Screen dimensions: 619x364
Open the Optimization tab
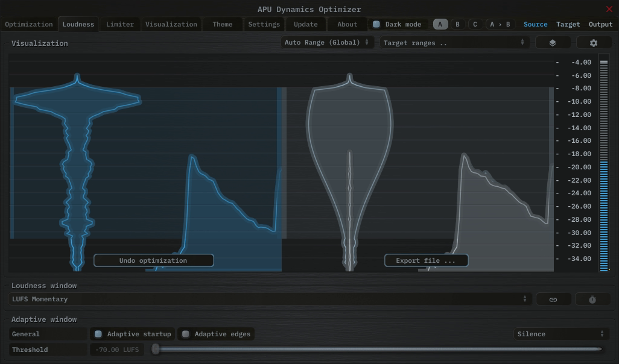point(29,25)
